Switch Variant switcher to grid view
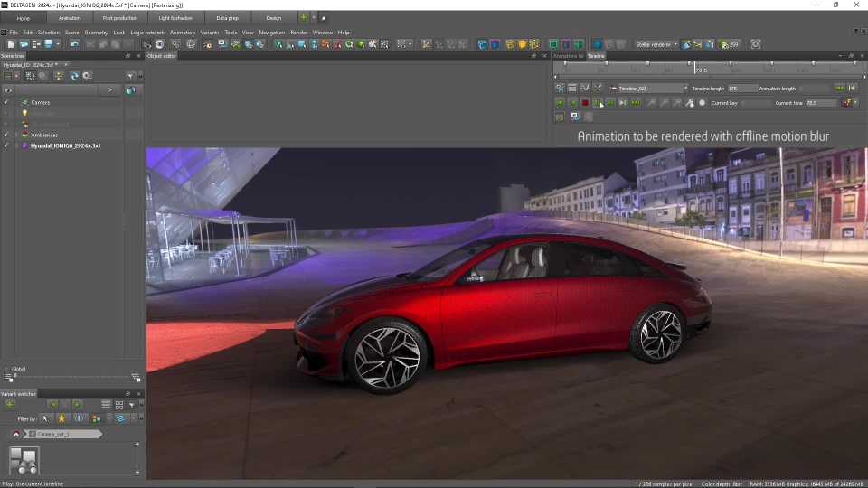The height and width of the screenshot is (488, 868). (x=118, y=405)
